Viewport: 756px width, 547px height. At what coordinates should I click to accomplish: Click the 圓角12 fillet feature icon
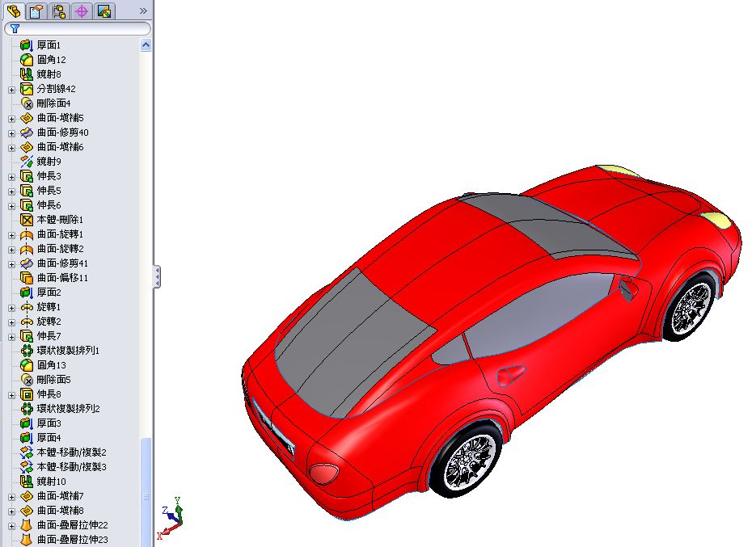(25, 59)
